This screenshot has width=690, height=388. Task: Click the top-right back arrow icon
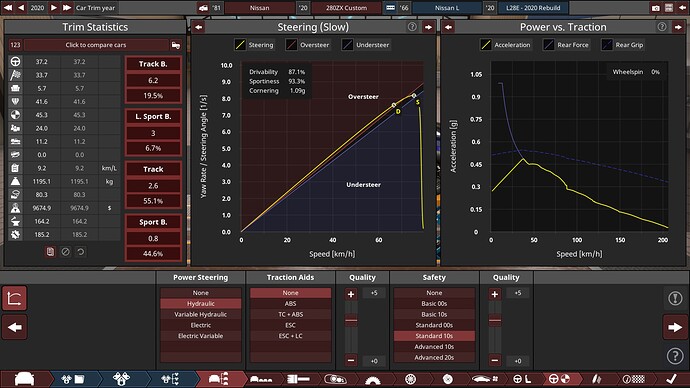click(x=682, y=8)
